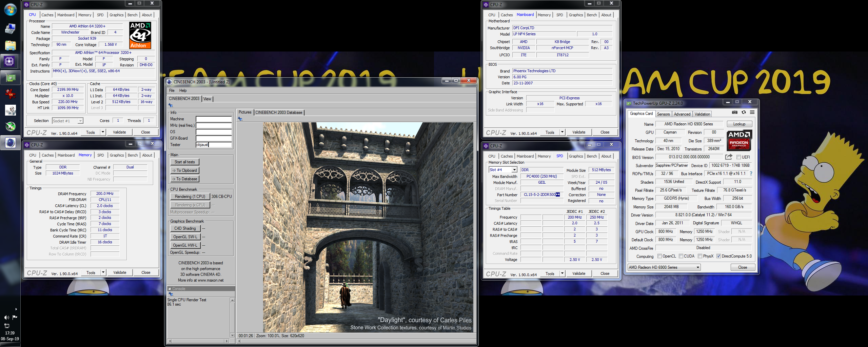Click the red splat '64' taskbar icon
The height and width of the screenshot is (347, 868).
[x=10, y=94]
